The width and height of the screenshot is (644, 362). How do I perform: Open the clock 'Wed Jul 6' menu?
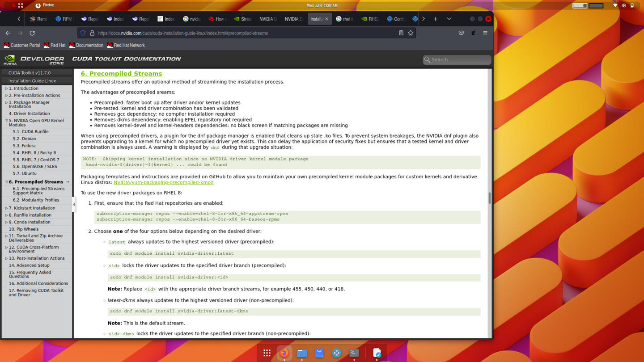pos(322,5)
